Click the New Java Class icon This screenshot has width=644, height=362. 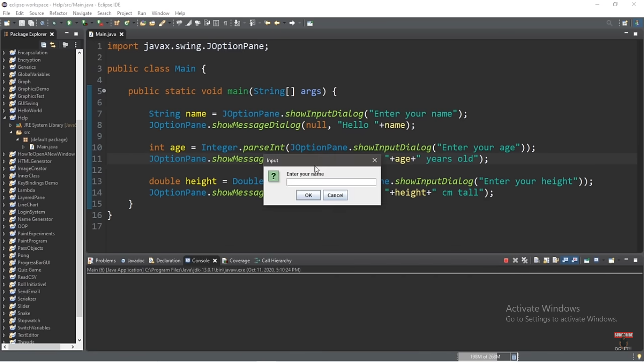point(127,23)
